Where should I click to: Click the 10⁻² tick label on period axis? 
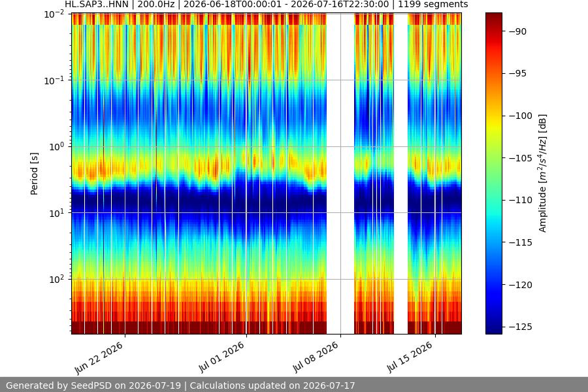pyautogui.click(x=54, y=14)
